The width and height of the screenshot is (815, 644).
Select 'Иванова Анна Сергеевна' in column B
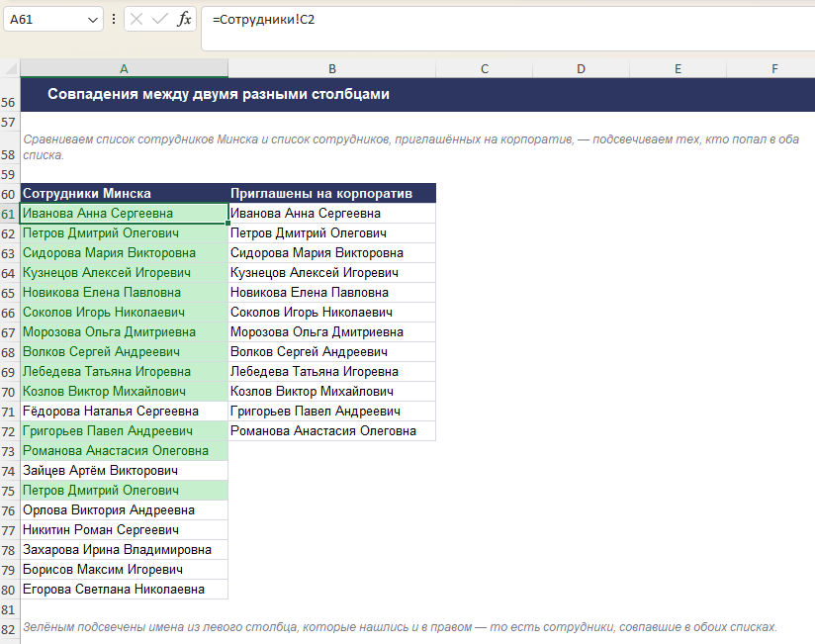pos(332,214)
